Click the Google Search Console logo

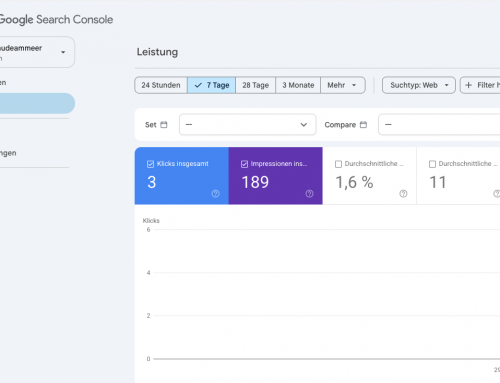click(56, 20)
